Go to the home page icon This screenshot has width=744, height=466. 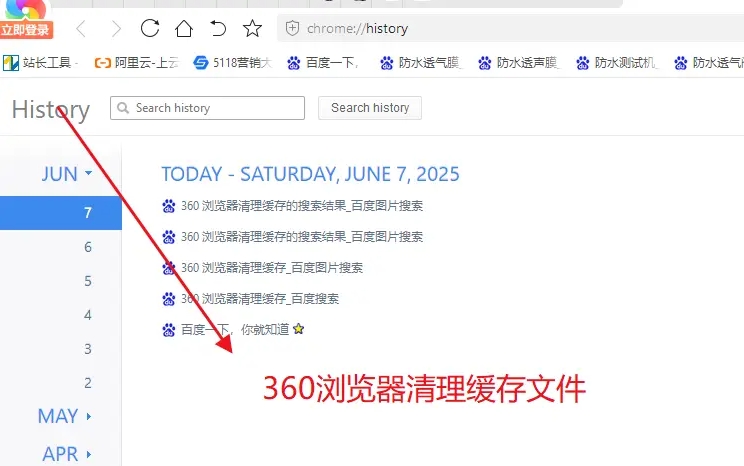[184, 28]
